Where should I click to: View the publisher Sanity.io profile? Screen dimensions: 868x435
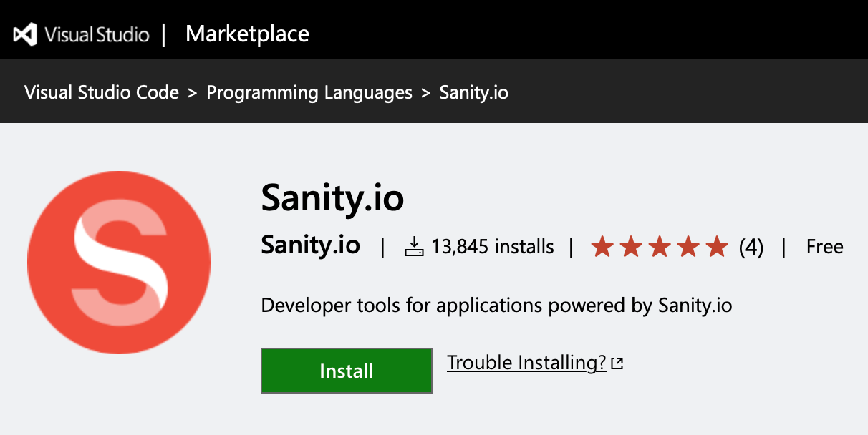tap(310, 246)
